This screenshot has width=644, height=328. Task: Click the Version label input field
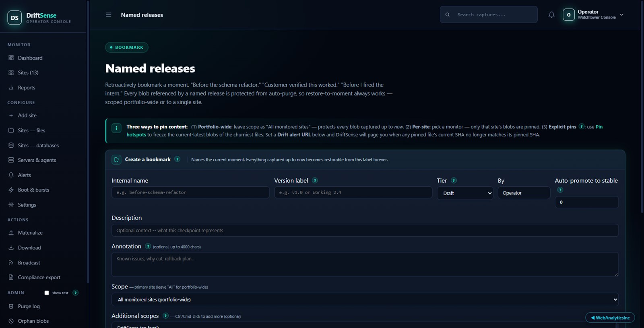[x=353, y=192]
